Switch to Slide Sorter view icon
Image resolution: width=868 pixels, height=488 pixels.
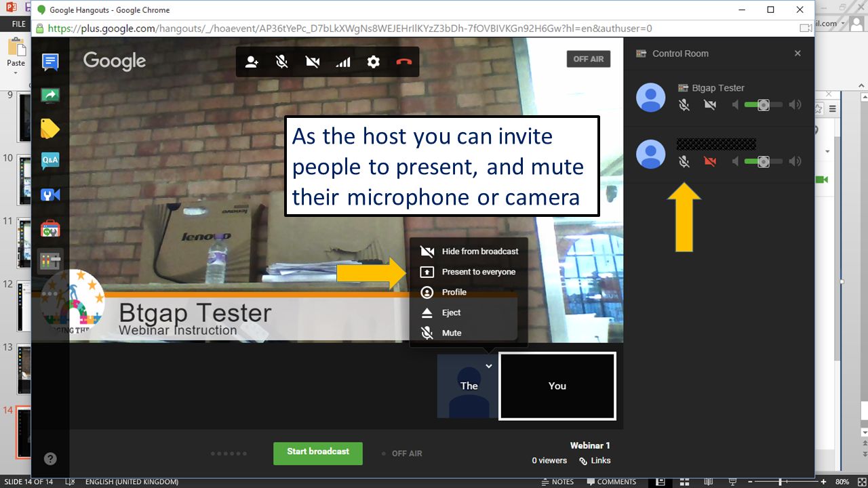point(685,482)
